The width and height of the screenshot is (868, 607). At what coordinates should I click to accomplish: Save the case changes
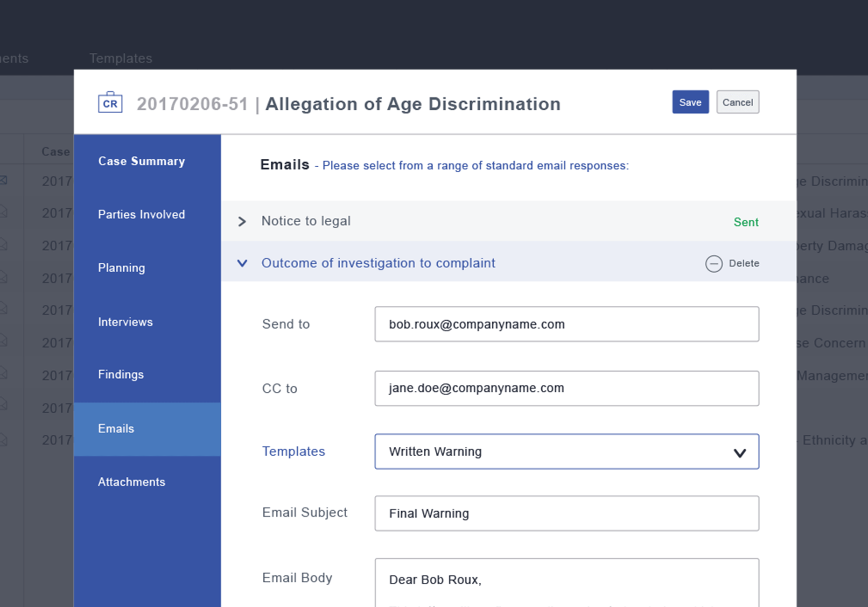690,102
